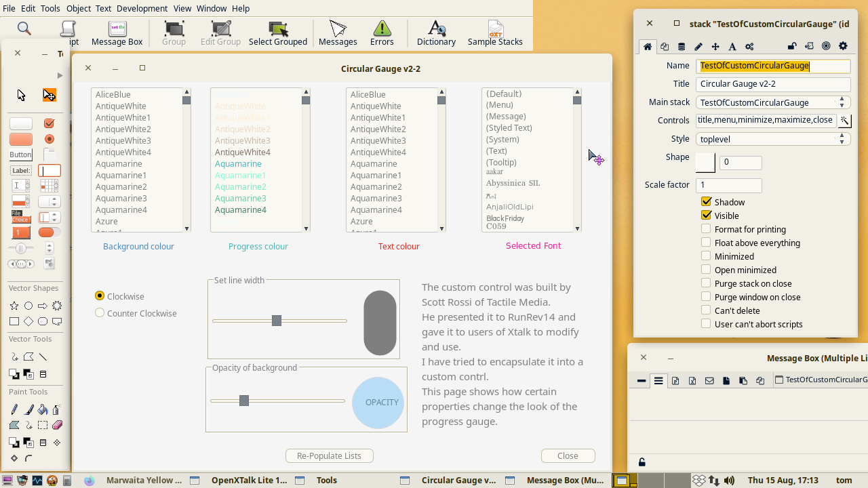Click down arrow of Selected Font list
This screenshot has height=488, width=868.
[x=577, y=229]
